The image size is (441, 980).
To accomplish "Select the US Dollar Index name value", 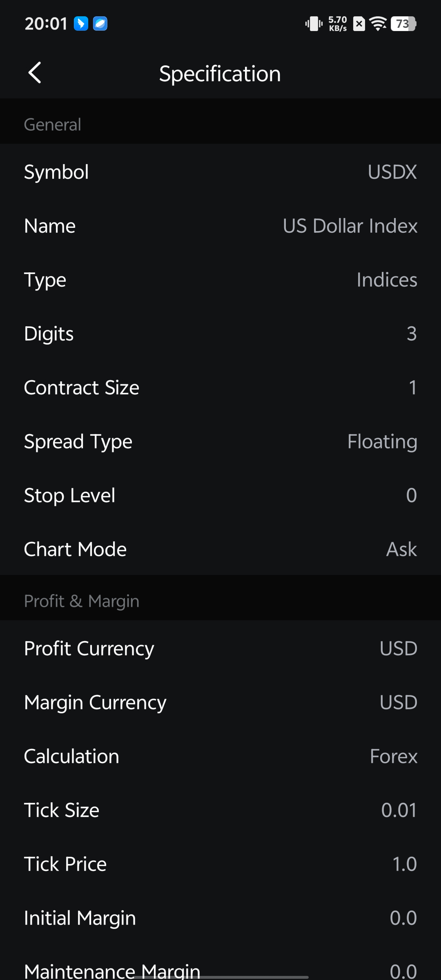I will 350,226.
